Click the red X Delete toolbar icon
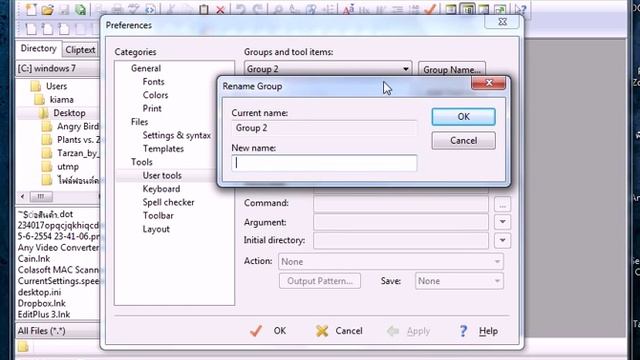 click(x=220, y=9)
